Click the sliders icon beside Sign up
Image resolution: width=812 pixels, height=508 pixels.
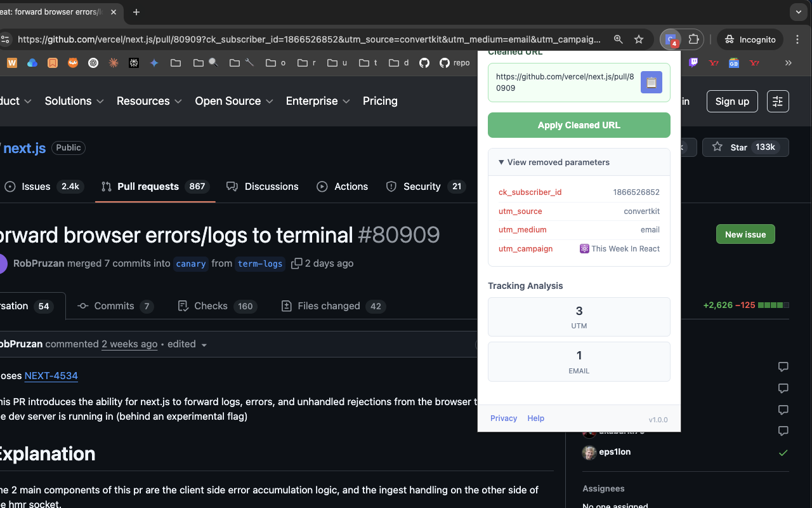pyautogui.click(x=778, y=101)
